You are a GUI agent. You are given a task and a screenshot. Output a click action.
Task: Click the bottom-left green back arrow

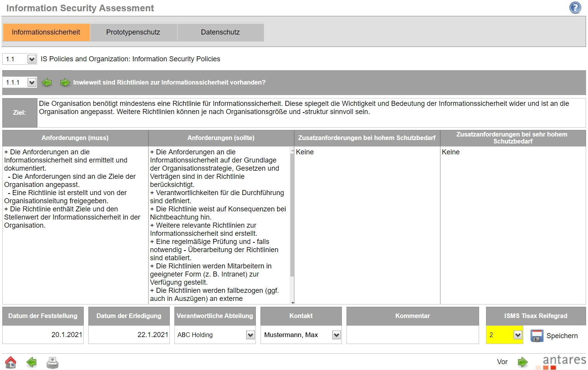point(31,362)
